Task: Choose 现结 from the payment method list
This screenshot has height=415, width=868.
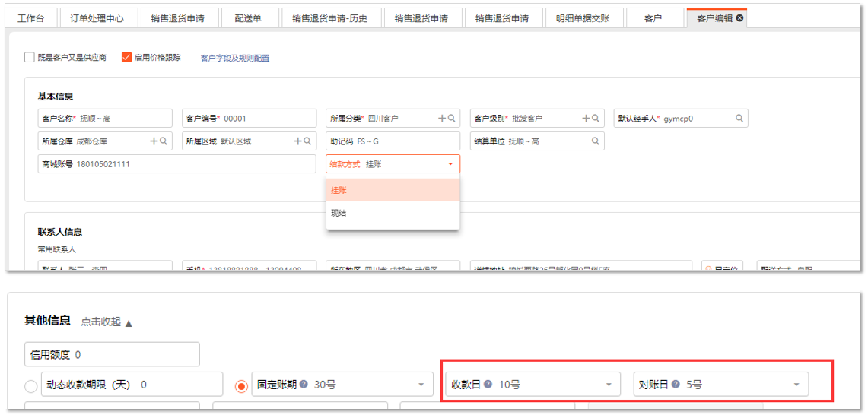Action: coord(393,213)
